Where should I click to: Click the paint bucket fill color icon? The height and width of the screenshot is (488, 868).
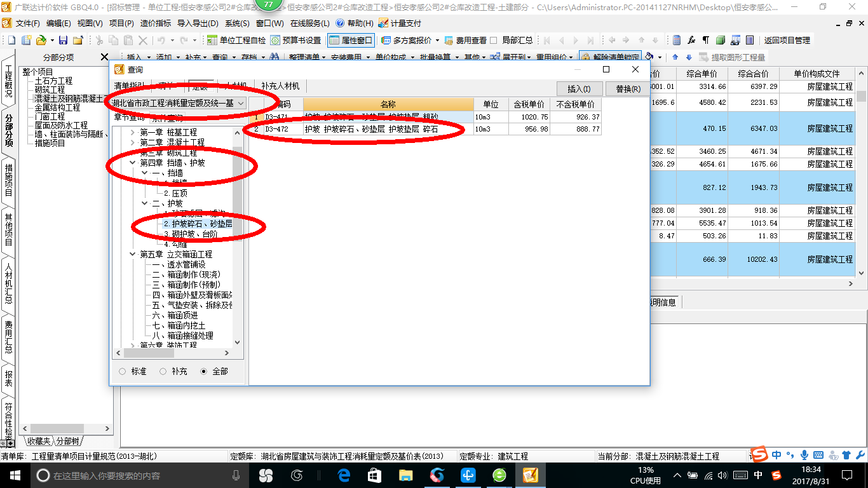click(x=649, y=57)
